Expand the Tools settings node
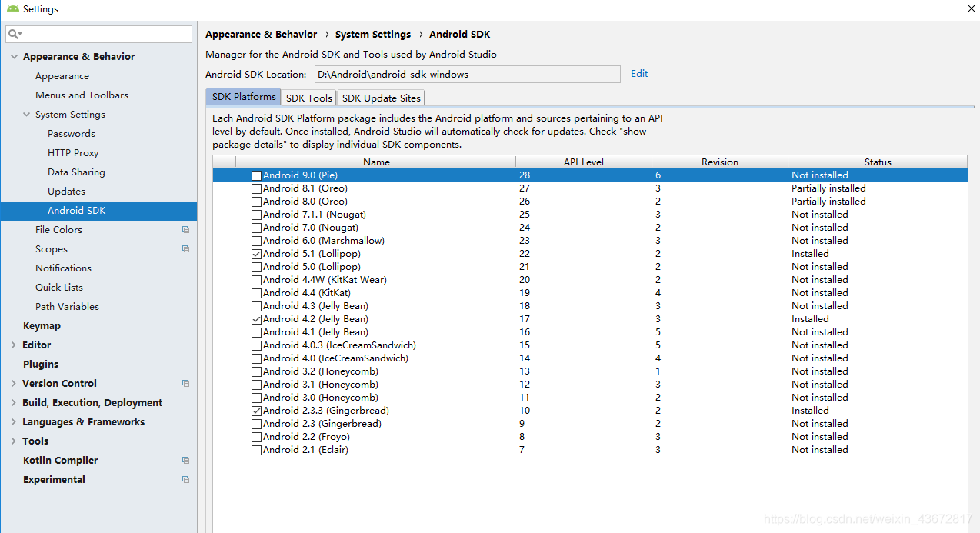Viewport: 980px width, 533px height. click(x=14, y=441)
